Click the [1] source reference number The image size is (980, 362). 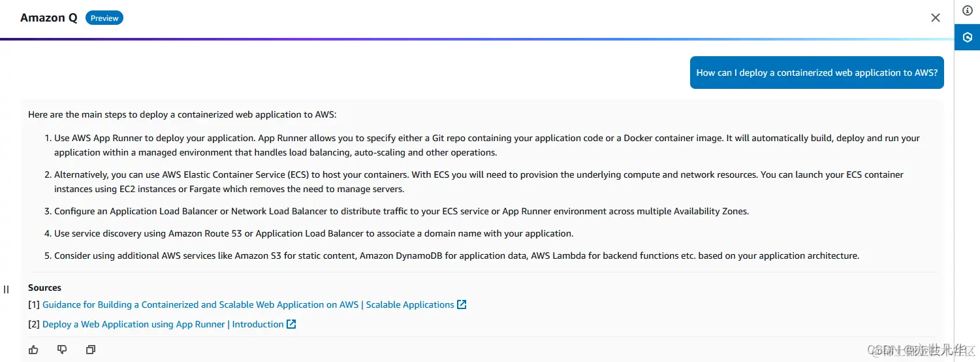[34, 304]
